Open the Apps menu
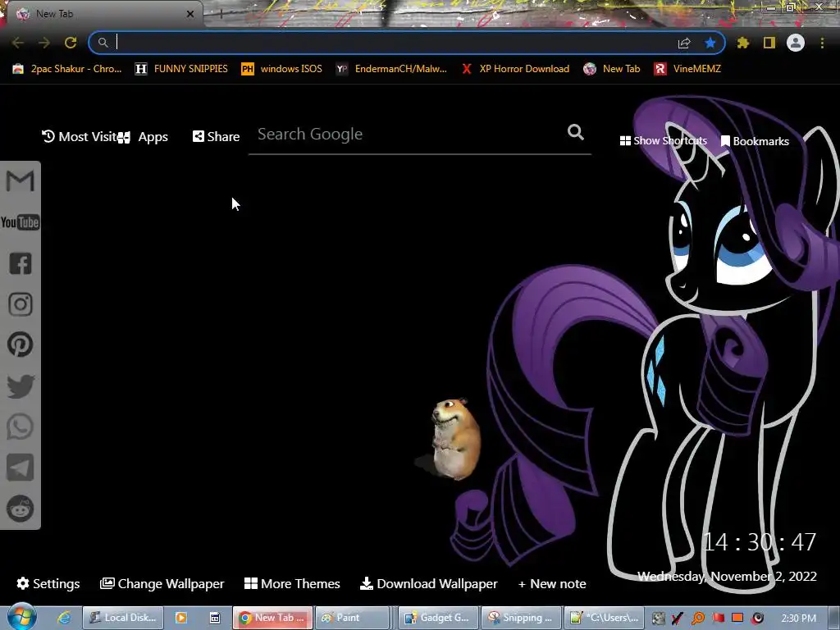This screenshot has height=630, width=840. 143,137
